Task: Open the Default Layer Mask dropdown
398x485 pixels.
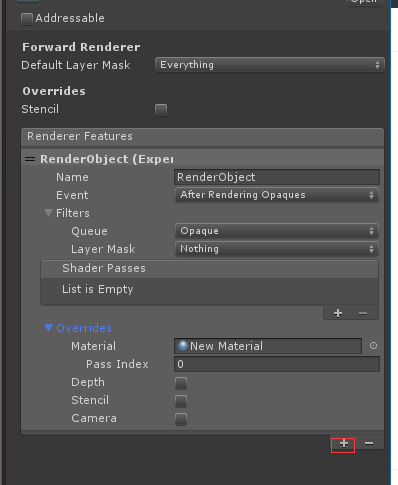Action: [x=270, y=65]
